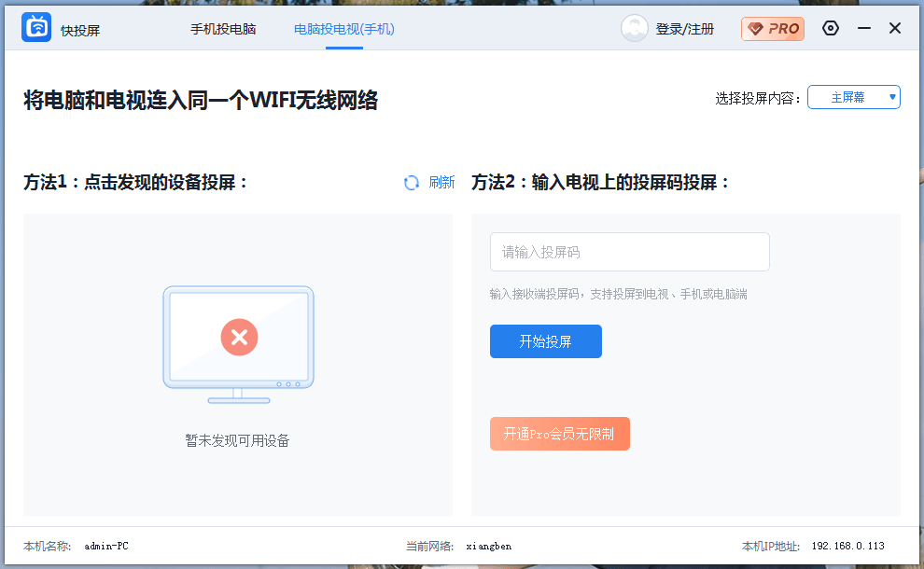
Task: Click the refresh icon to rescan devices
Action: [411, 183]
